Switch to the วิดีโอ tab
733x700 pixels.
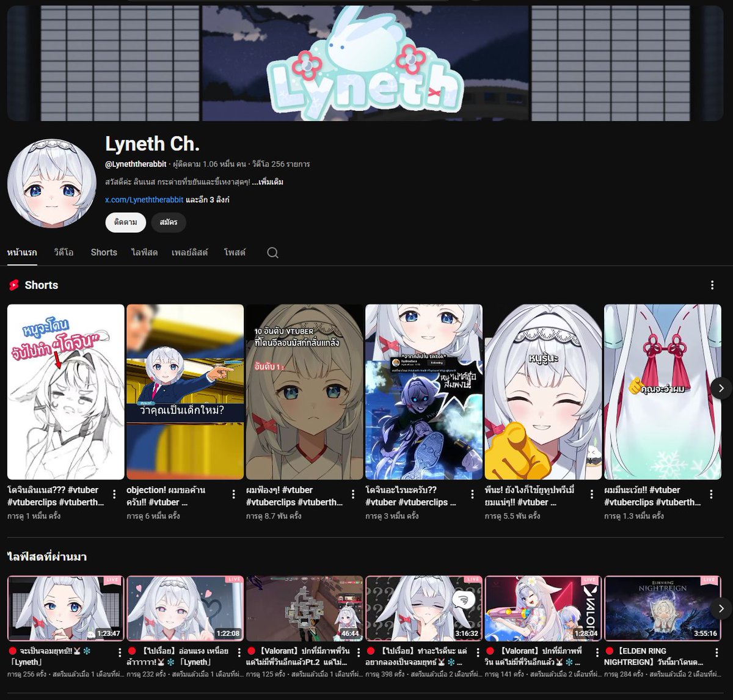point(64,252)
